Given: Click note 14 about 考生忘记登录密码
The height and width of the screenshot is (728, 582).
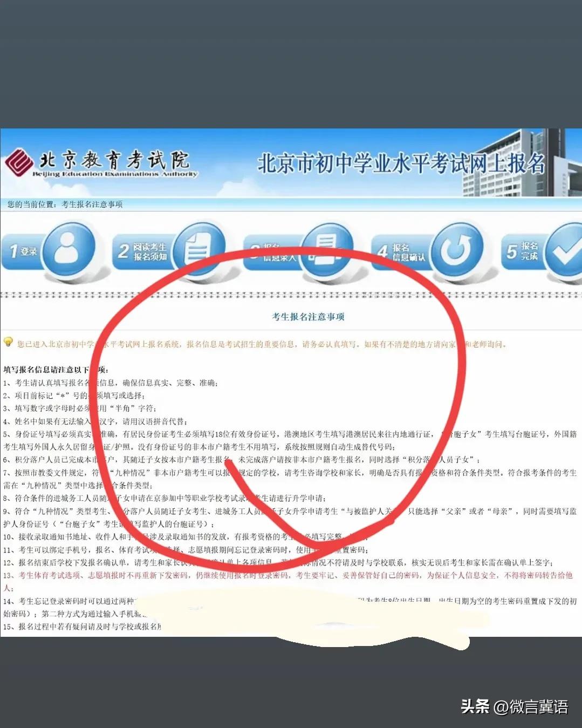Looking at the screenshot, I should (x=290, y=607).
